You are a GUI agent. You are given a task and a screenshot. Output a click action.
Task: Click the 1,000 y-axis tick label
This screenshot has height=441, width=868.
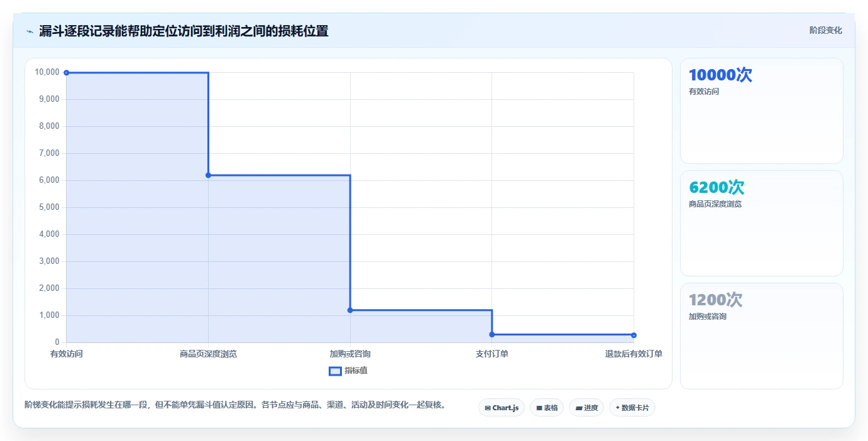49,315
